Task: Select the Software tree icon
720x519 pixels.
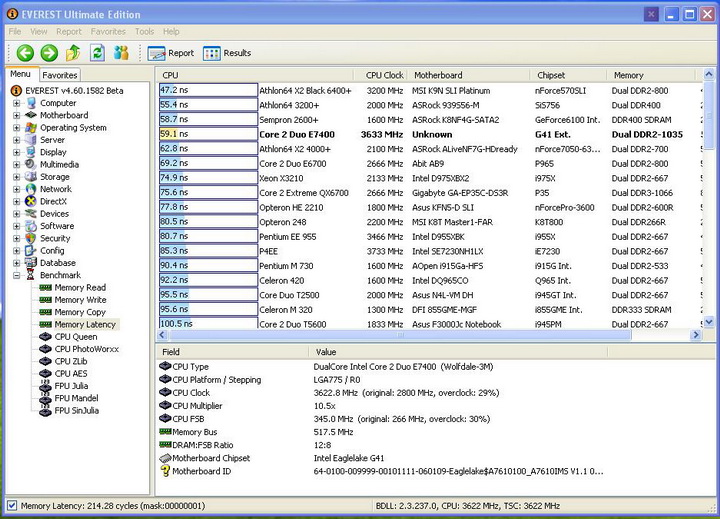Action: (x=31, y=226)
